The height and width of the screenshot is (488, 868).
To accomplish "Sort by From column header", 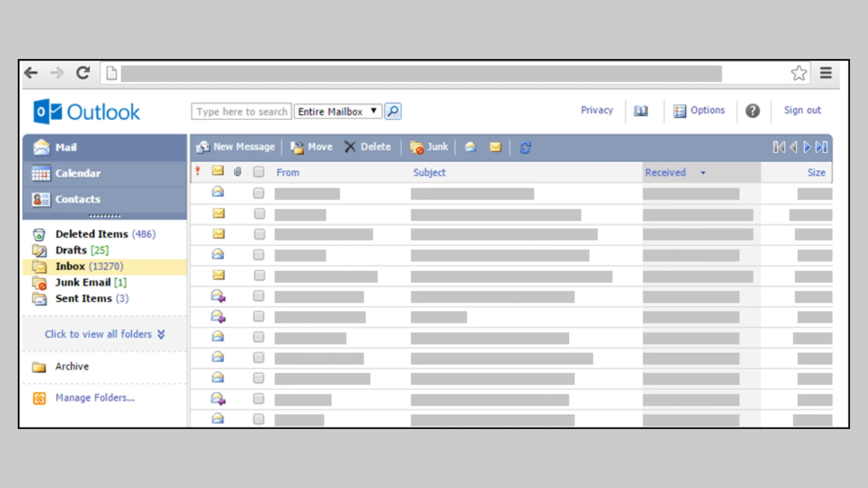I will 288,172.
